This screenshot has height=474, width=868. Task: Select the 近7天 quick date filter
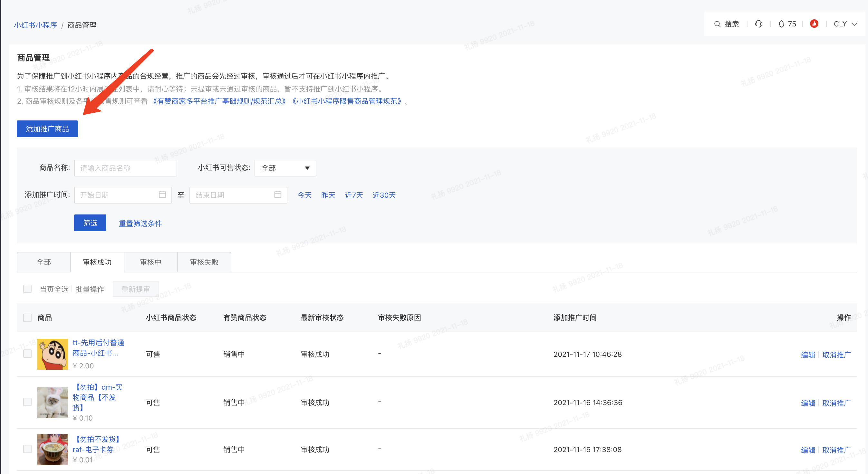pos(353,195)
